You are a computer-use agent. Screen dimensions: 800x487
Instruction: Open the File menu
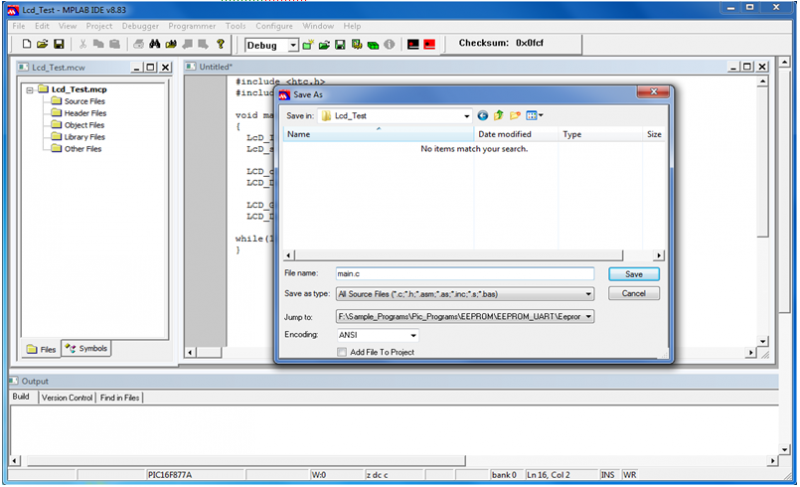[19, 26]
